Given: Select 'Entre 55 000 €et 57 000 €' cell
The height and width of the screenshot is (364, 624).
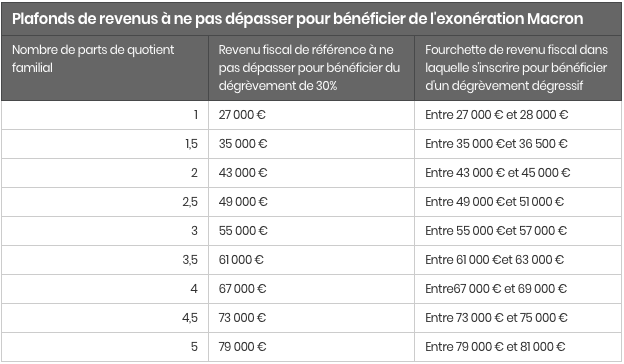Looking at the screenshot, I should (518, 231).
